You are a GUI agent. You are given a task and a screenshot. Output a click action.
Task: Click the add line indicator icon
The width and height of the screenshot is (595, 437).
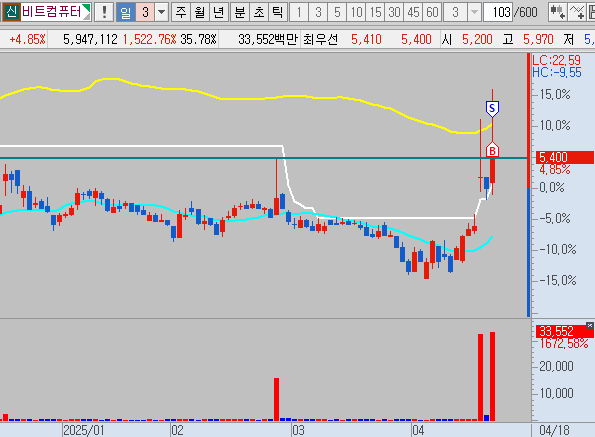click(577, 12)
